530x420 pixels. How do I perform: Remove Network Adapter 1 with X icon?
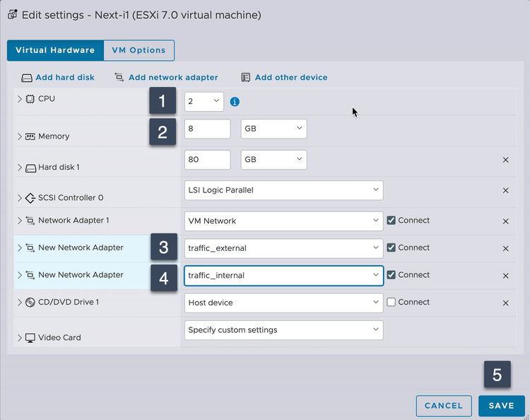pos(505,221)
